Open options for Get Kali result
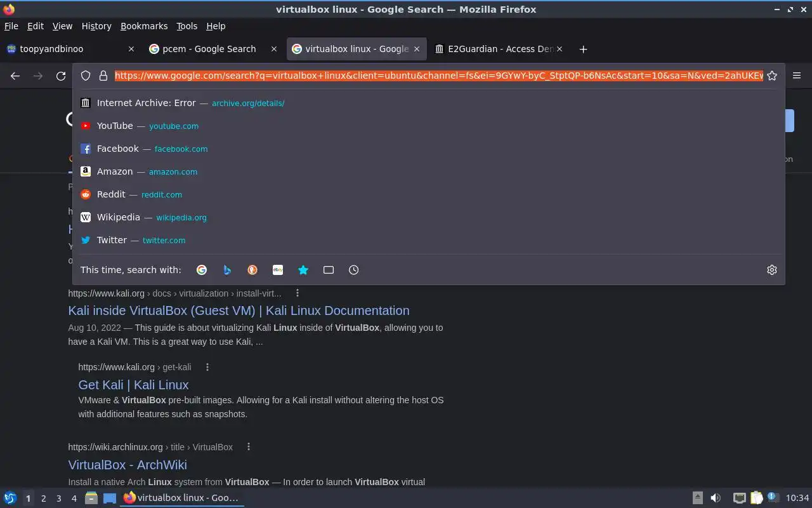 (x=207, y=367)
